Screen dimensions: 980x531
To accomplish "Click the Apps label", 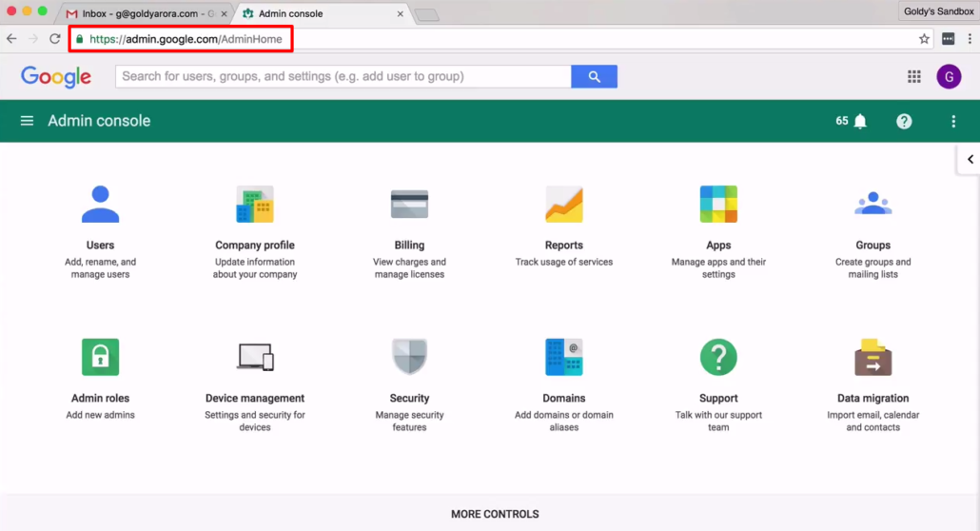I will (718, 246).
